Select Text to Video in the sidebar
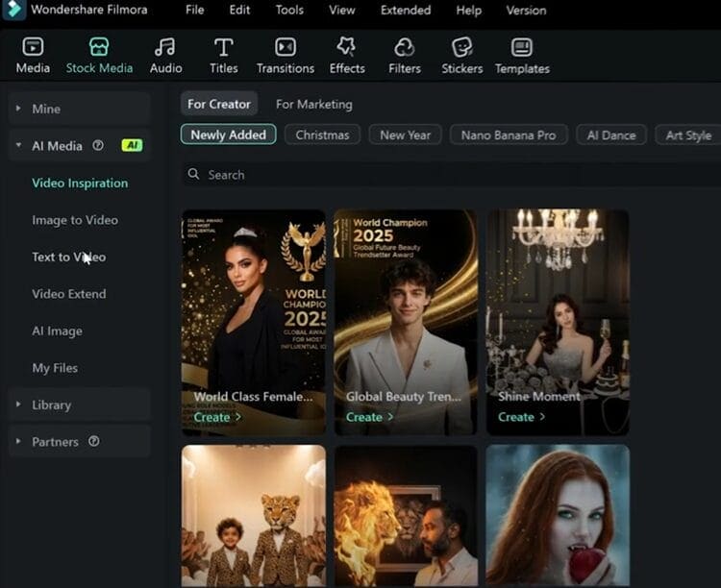Image resolution: width=721 pixels, height=588 pixels. [x=69, y=257]
